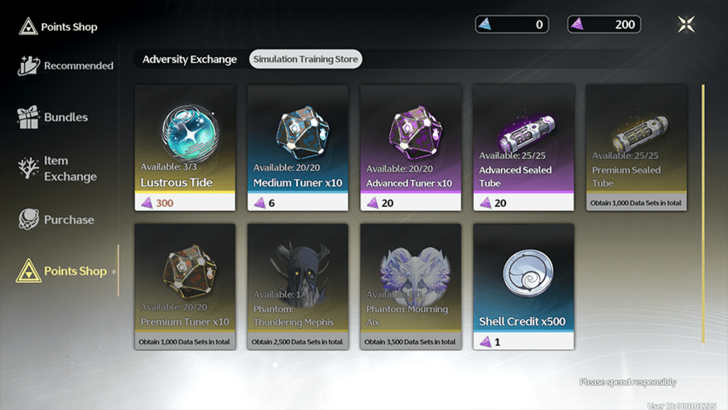Viewport: 728px width, 410px height.
Task: Click the blue currency counter showing 0
Action: [512, 24]
